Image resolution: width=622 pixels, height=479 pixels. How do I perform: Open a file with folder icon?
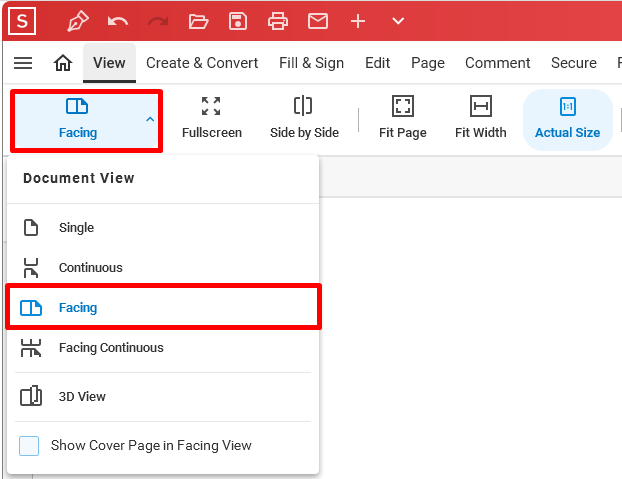pos(198,21)
